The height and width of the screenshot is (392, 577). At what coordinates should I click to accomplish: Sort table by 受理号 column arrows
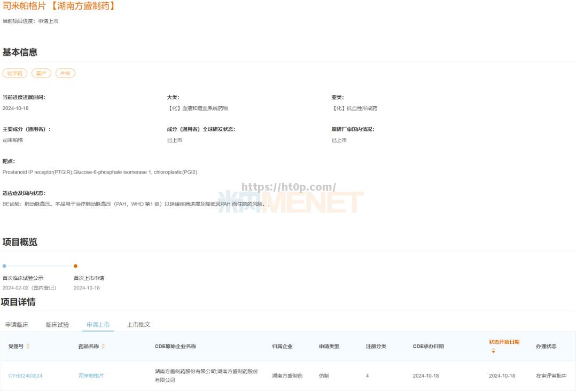(x=28, y=346)
